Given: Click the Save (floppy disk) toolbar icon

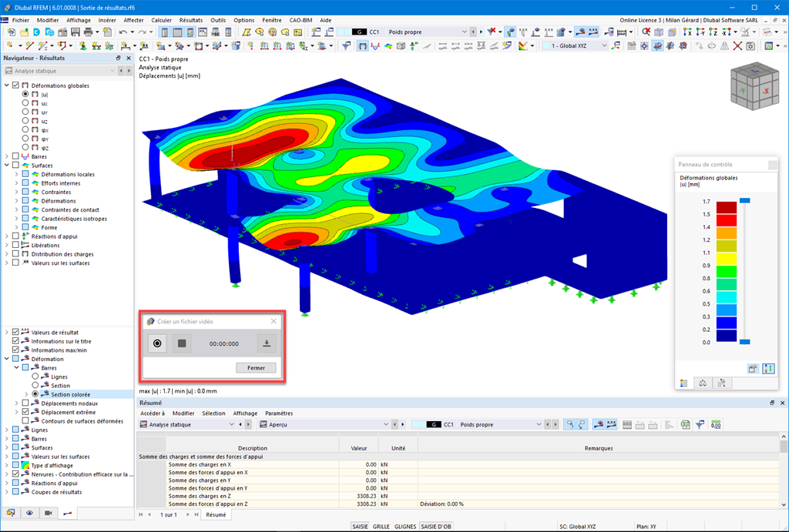Looking at the screenshot, I should (x=76, y=32).
